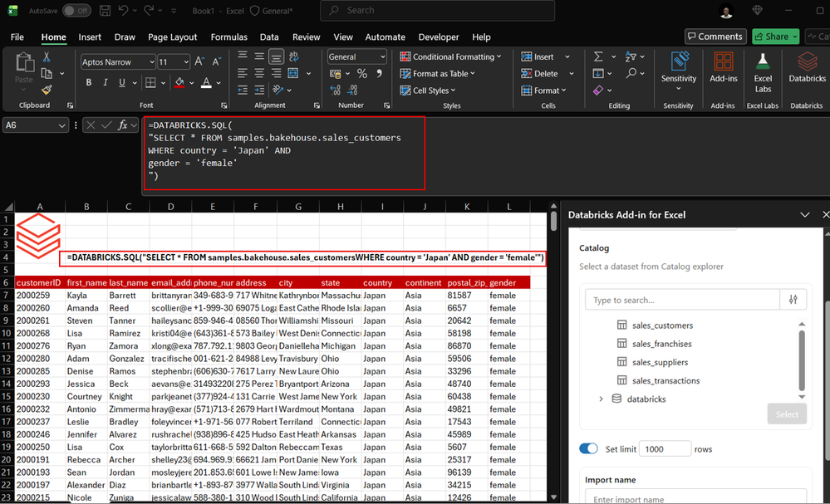Open the catalog filter settings icon
Image resolution: width=830 pixels, height=504 pixels.
793,300
